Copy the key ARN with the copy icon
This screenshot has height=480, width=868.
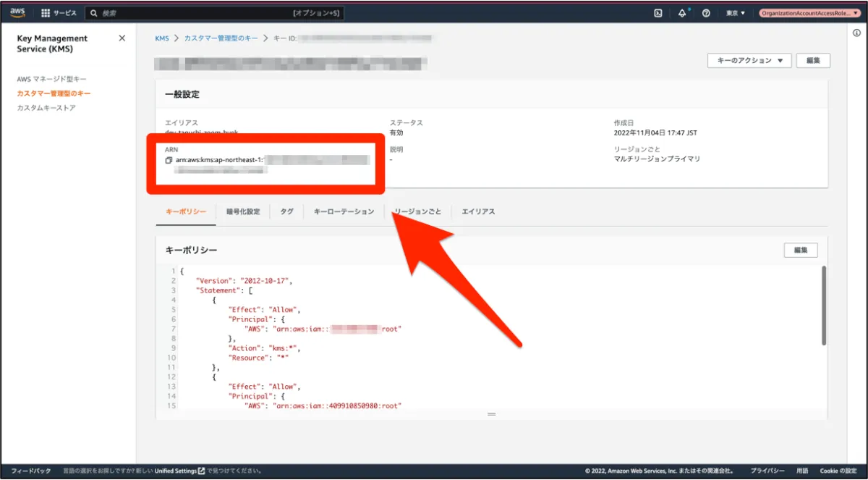tap(169, 160)
